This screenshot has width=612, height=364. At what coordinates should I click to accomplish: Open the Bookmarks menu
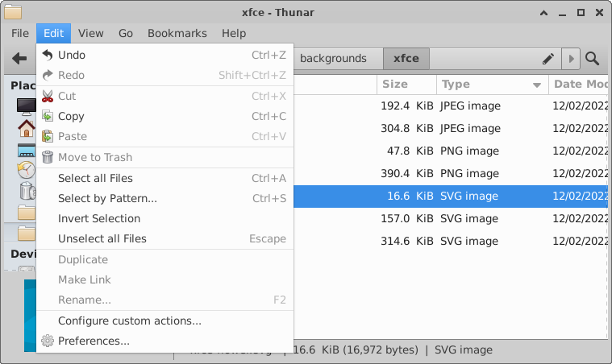click(177, 34)
